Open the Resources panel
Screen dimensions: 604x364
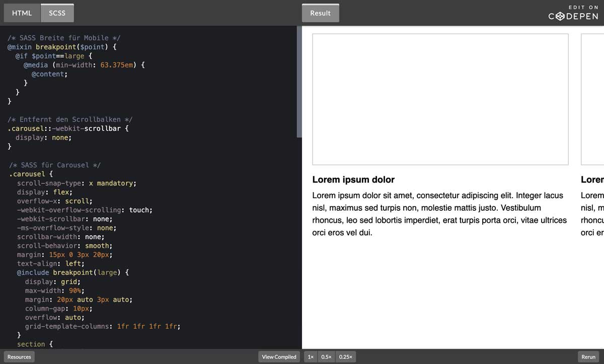point(19,357)
